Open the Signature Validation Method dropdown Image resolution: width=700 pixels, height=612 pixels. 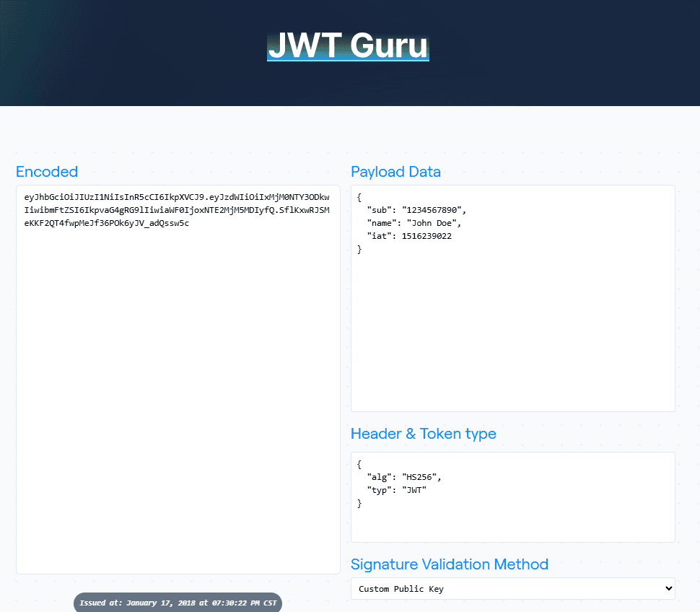512,588
